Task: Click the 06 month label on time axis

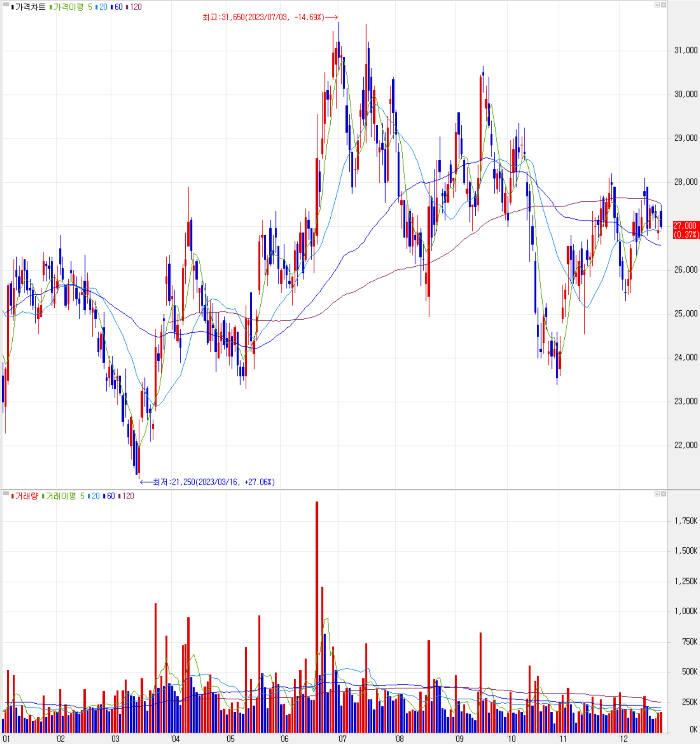Action: [284, 739]
